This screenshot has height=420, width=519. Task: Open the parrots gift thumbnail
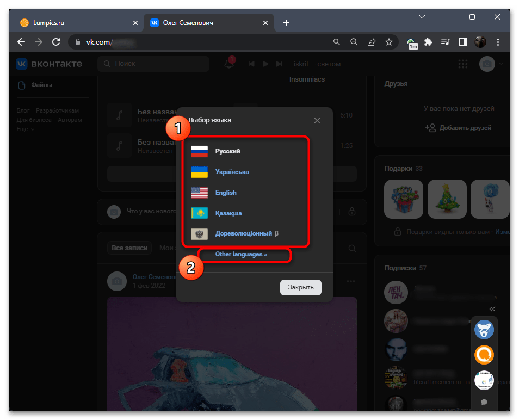coord(404,199)
